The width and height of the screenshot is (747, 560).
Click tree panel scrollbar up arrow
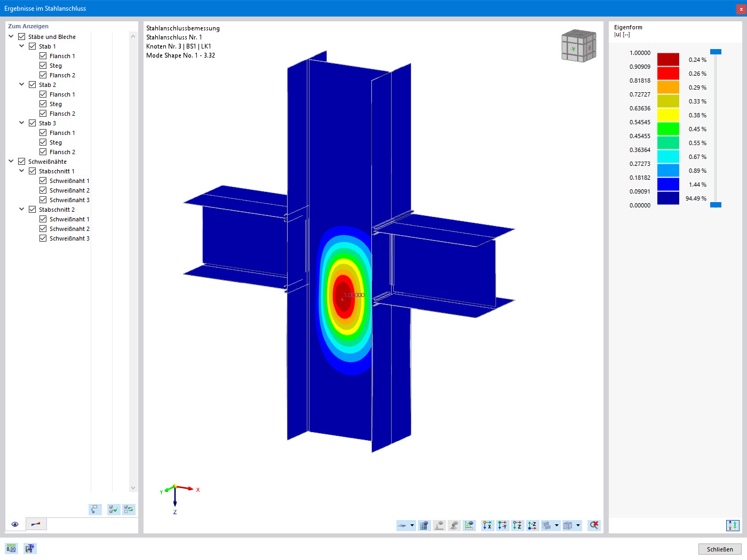tap(133, 36)
